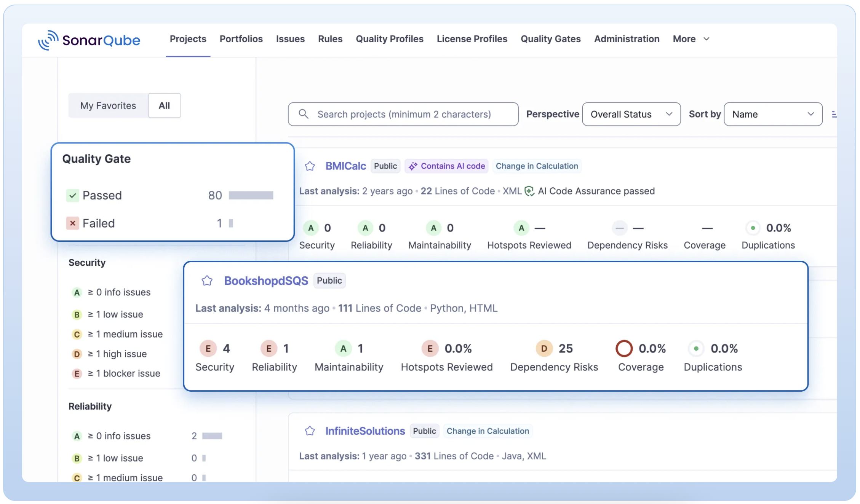The width and height of the screenshot is (860, 504).
Task: Open the Sort by Name dropdown
Action: point(773,114)
